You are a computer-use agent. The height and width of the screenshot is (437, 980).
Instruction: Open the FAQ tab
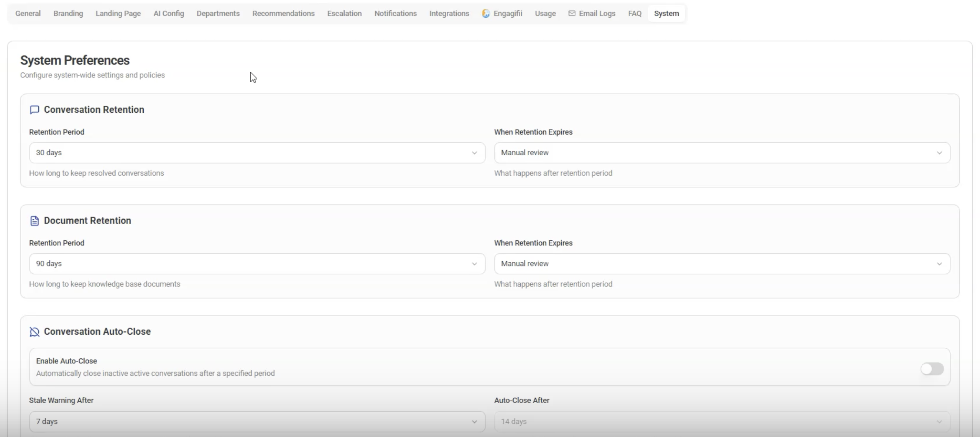point(635,13)
